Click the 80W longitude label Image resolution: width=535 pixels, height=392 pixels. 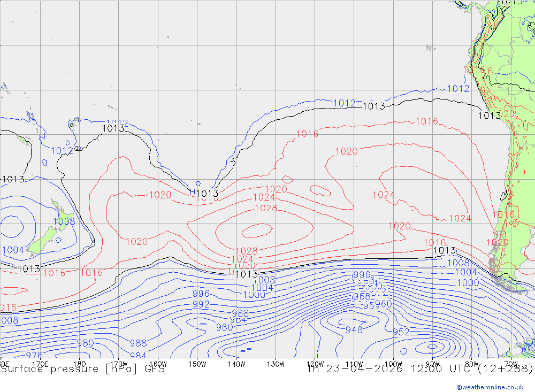[x=471, y=364]
